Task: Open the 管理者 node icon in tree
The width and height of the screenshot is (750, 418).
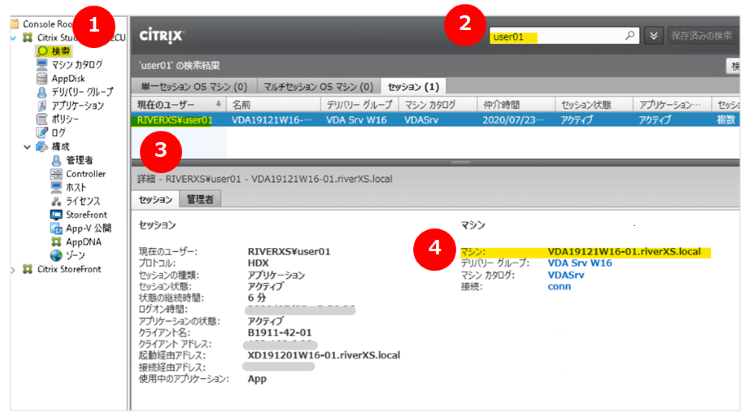Action: [56, 160]
